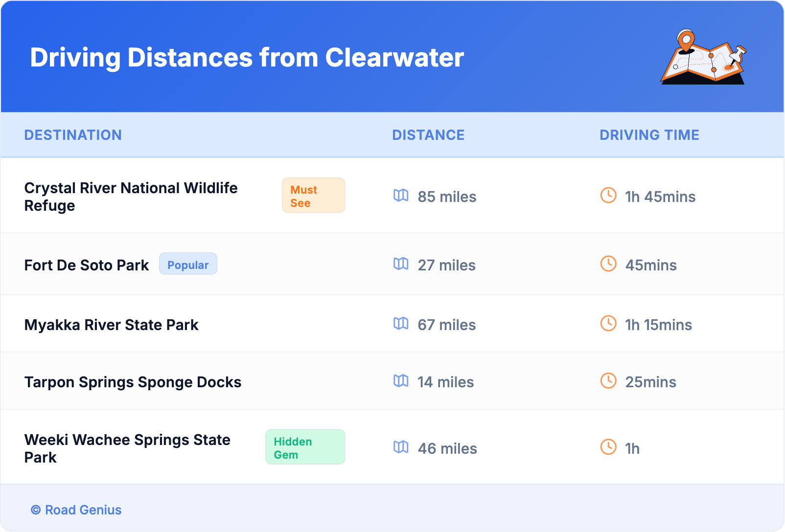The width and height of the screenshot is (785, 532).
Task: Click the clock icon beside 1h 15mins
Action: (608, 324)
